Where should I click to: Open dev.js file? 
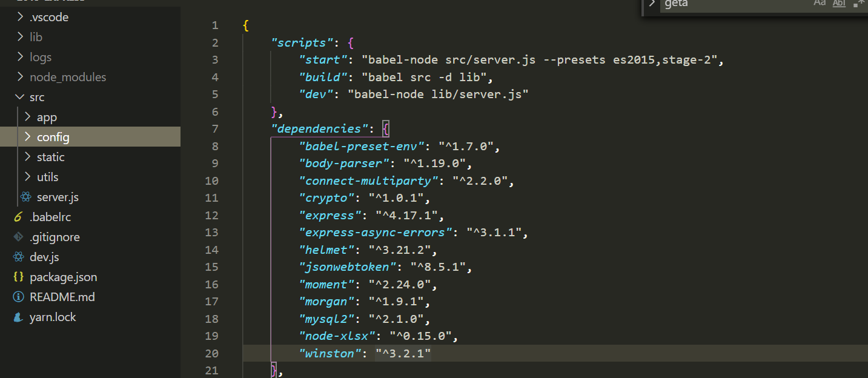tap(44, 257)
